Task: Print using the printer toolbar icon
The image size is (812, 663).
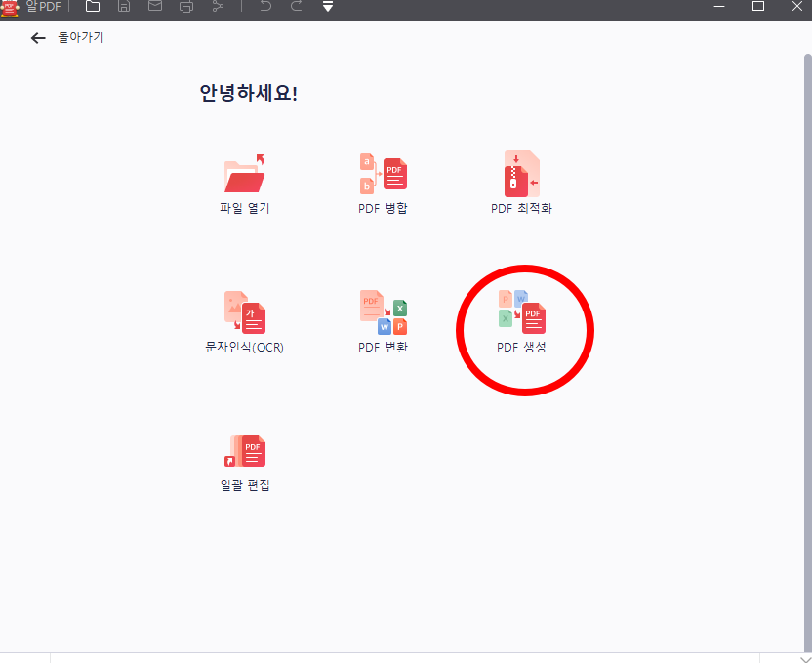Action: coord(185,7)
